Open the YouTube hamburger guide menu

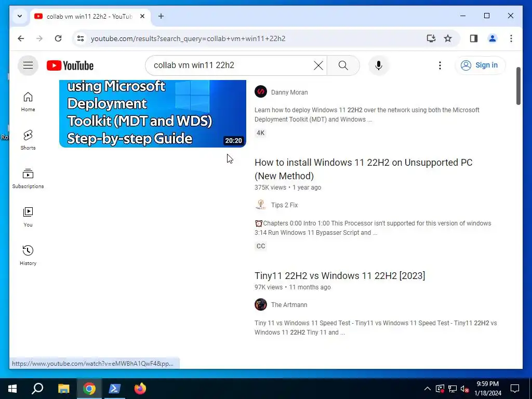28,65
